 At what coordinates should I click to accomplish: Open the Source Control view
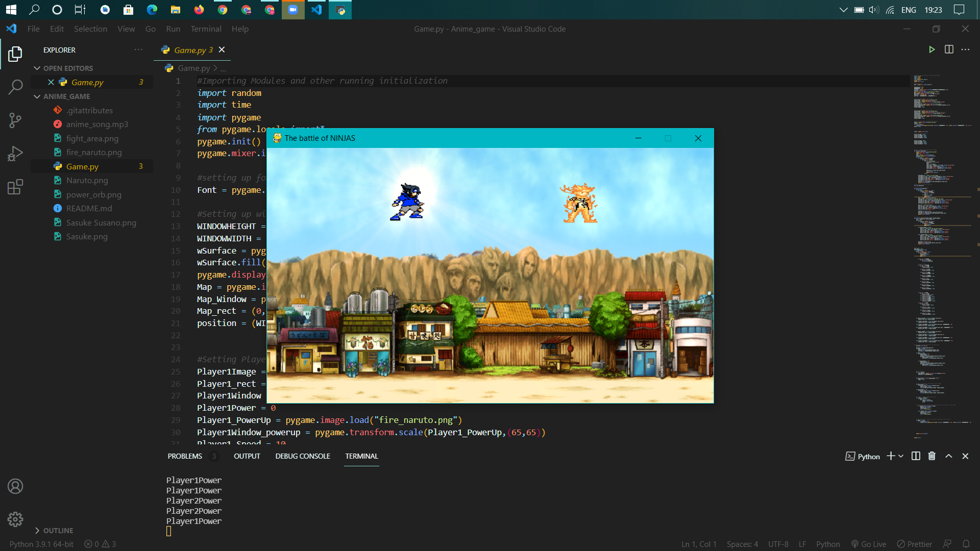15,120
